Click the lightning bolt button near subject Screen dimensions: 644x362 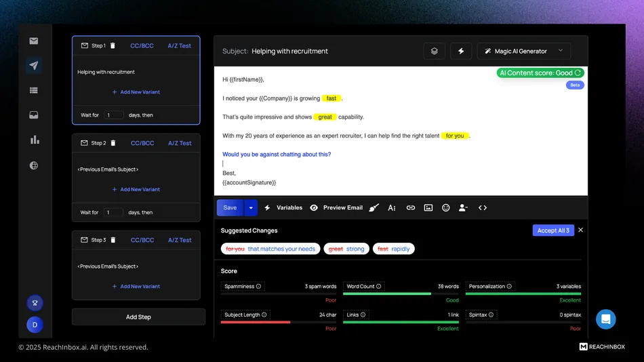pyautogui.click(x=461, y=51)
